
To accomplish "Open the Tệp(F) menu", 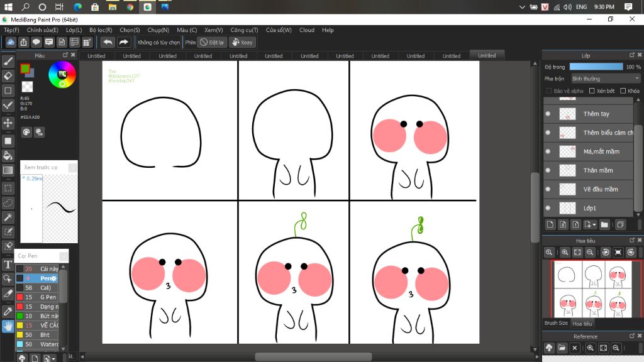I will tap(11, 30).
